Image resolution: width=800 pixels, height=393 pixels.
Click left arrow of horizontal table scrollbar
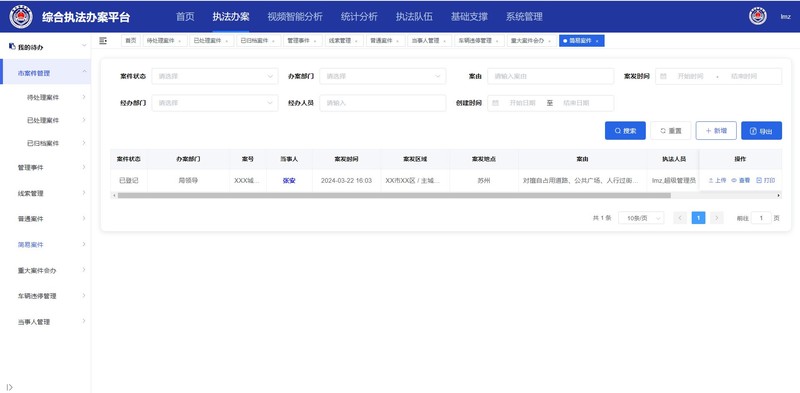coord(114,195)
